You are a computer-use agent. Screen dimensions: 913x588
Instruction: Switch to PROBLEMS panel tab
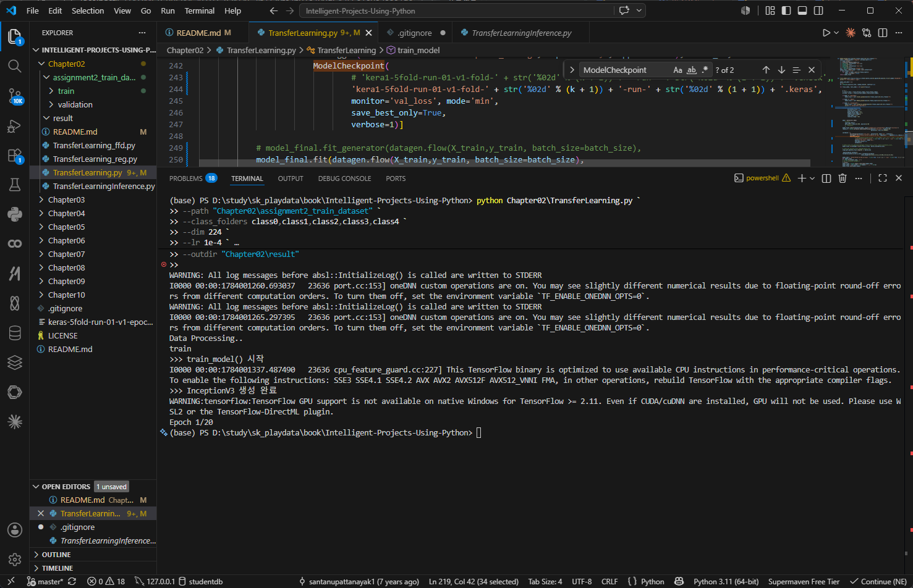point(186,178)
